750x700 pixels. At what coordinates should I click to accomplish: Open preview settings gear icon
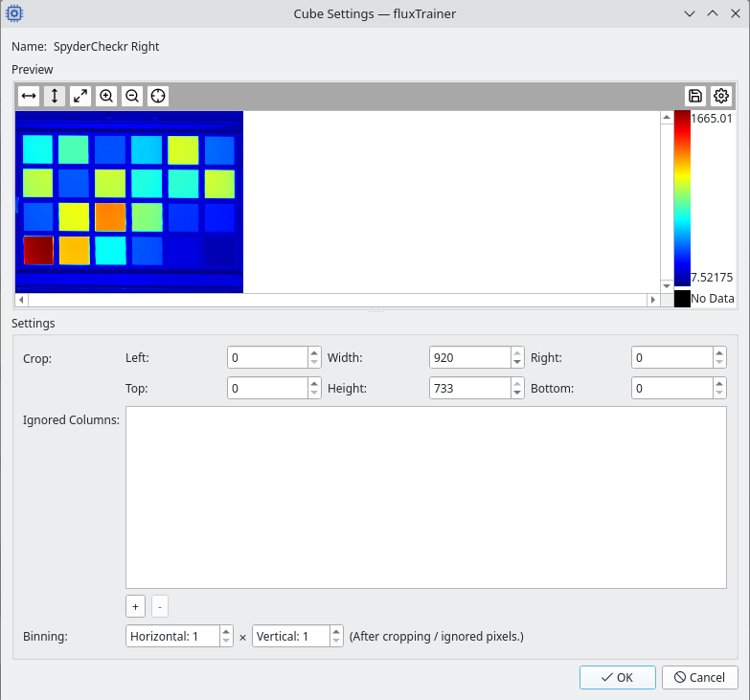(x=721, y=96)
